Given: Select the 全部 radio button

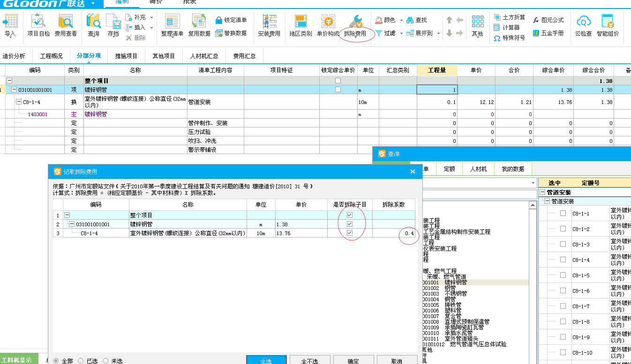Looking at the screenshot, I should point(56,361).
